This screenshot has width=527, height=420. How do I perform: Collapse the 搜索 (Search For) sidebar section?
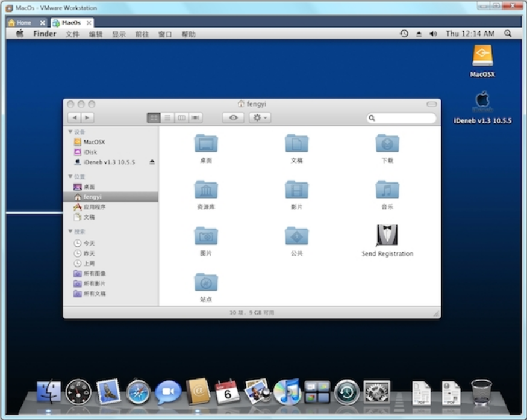70,232
